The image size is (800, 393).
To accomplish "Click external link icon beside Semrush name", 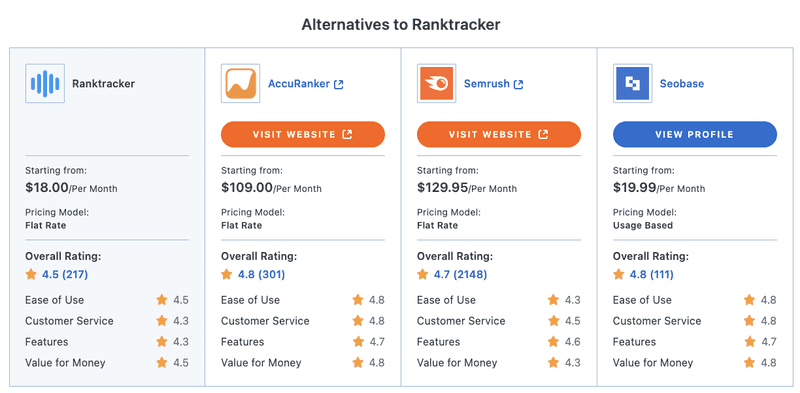I will pyautogui.click(x=518, y=84).
